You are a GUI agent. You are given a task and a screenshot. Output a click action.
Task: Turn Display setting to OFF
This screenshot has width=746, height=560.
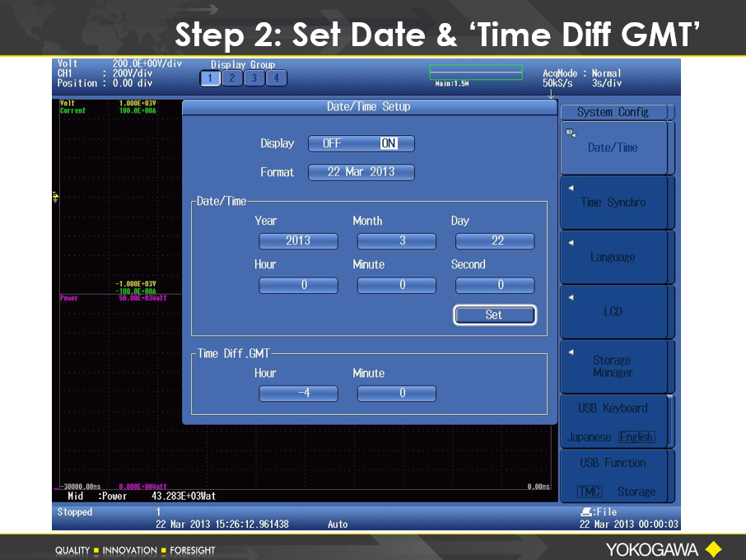(332, 143)
